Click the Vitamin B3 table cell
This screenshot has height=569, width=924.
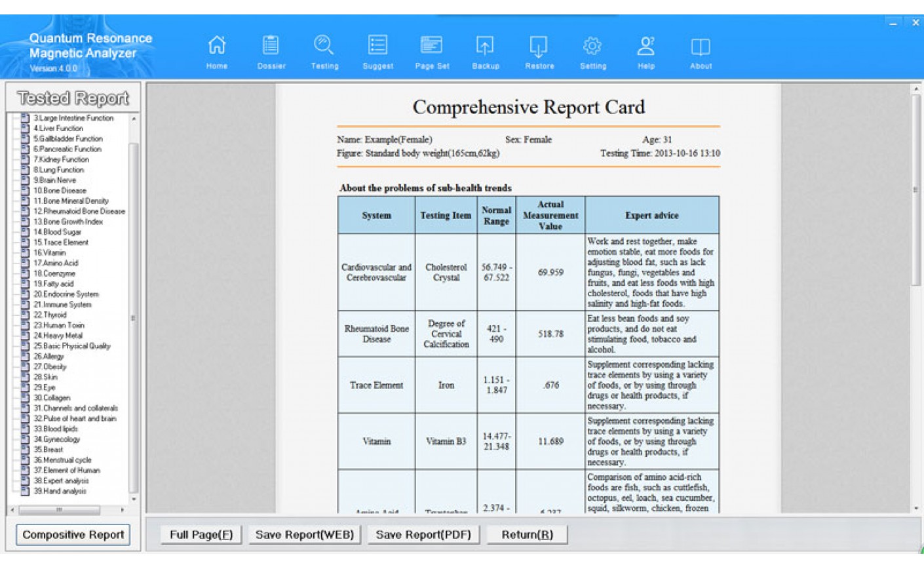point(446,441)
